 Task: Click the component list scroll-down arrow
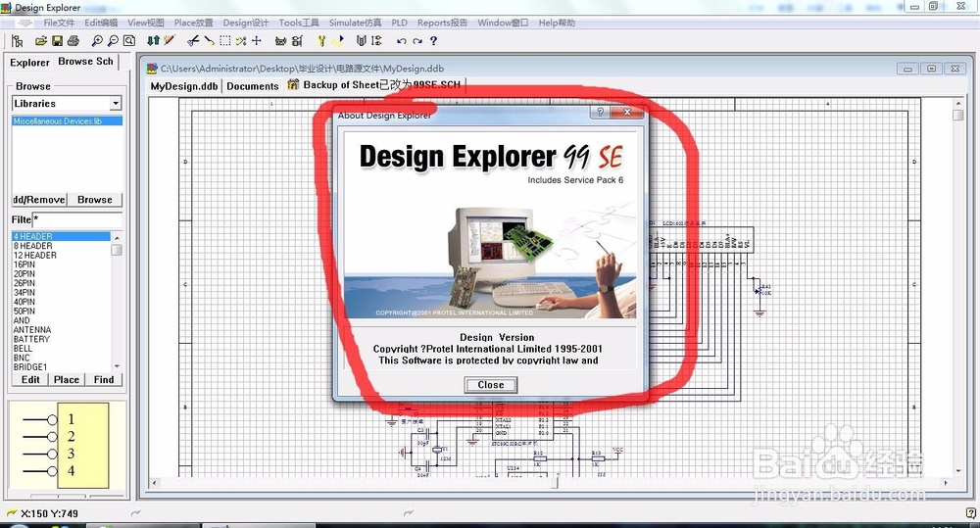tap(117, 366)
